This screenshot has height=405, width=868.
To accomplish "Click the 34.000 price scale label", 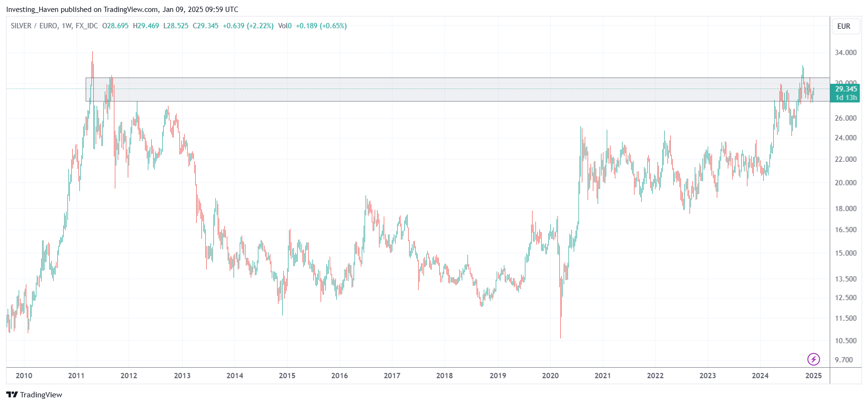I will coord(846,53).
